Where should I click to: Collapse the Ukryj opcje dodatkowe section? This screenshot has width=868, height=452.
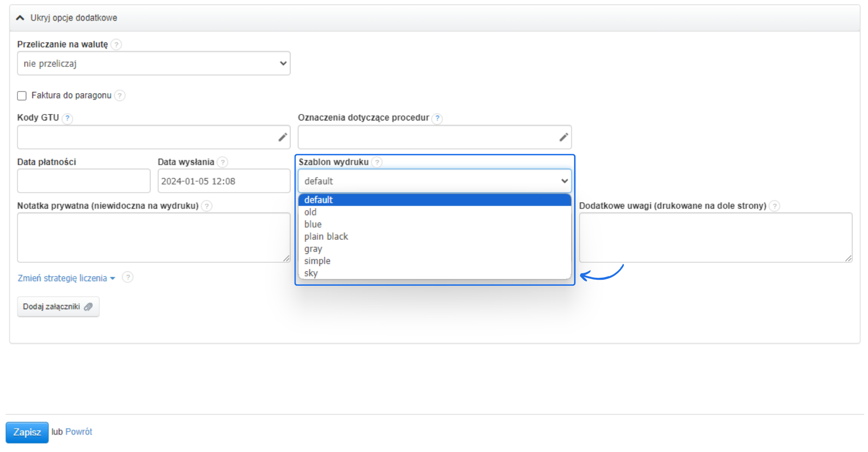coord(67,18)
